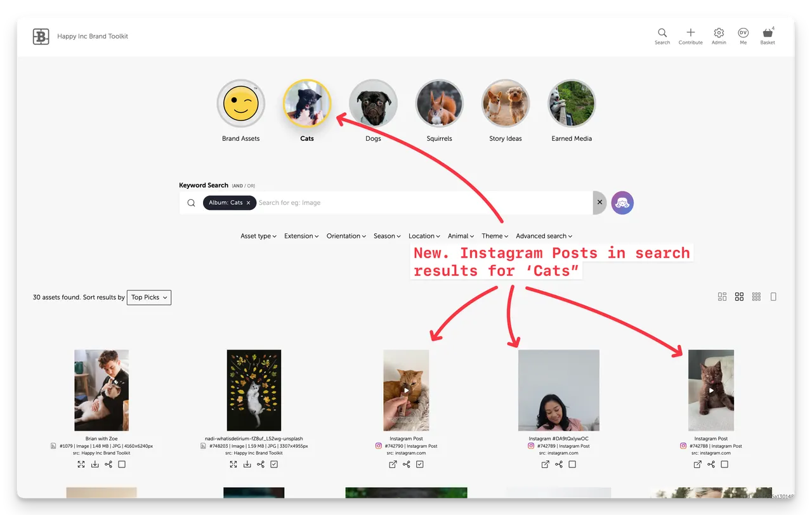This screenshot has height=515, width=812.
Task: Open the Top Picks sort dropdown
Action: [x=149, y=297]
